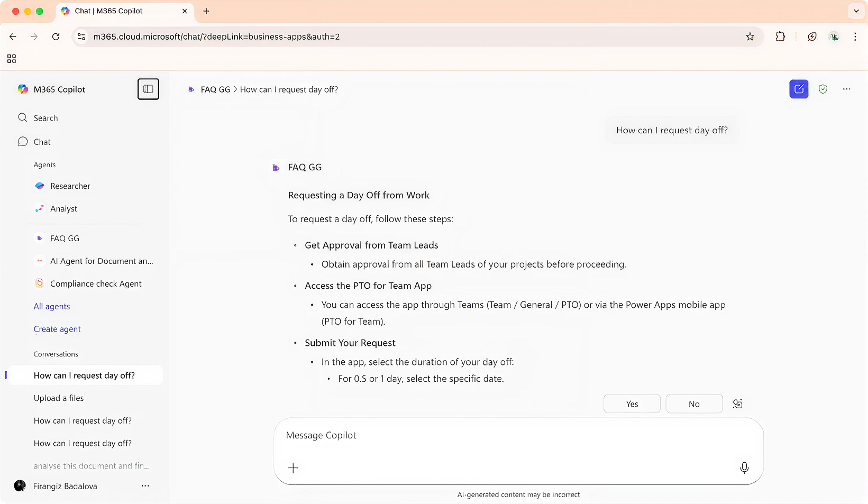Image resolution: width=868 pixels, height=504 pixels.
Task: Click the 'Get Approval from Team Leads' bullet
Action: tap(371, 245)
